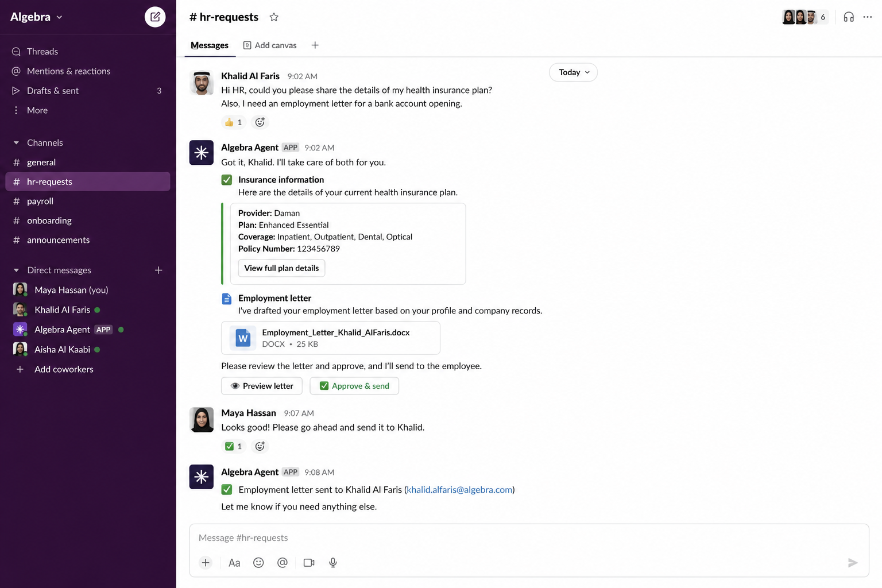
Task: Go to the payroll channel
Action: pos(88,202)
